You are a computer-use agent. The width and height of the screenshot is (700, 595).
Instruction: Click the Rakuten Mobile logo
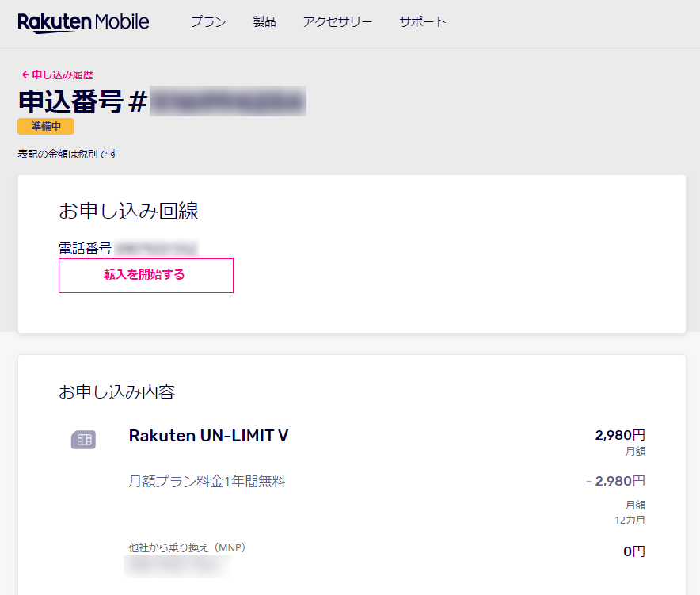tap(83, 22)
